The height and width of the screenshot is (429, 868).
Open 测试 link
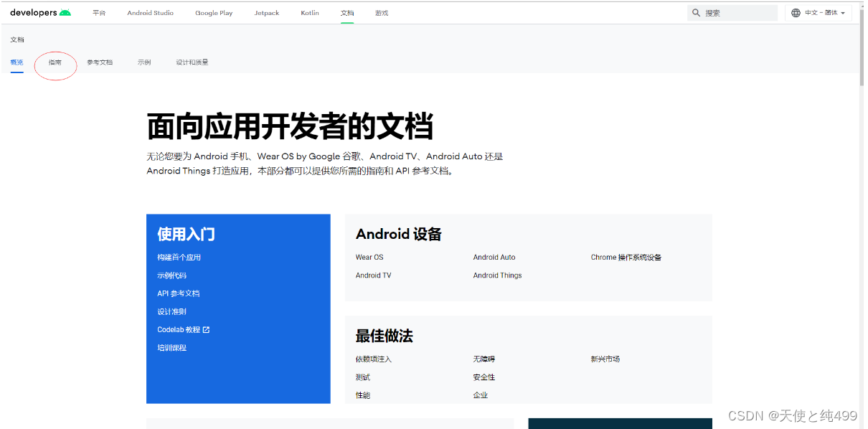pyautogui.click(x=363, y=377)
